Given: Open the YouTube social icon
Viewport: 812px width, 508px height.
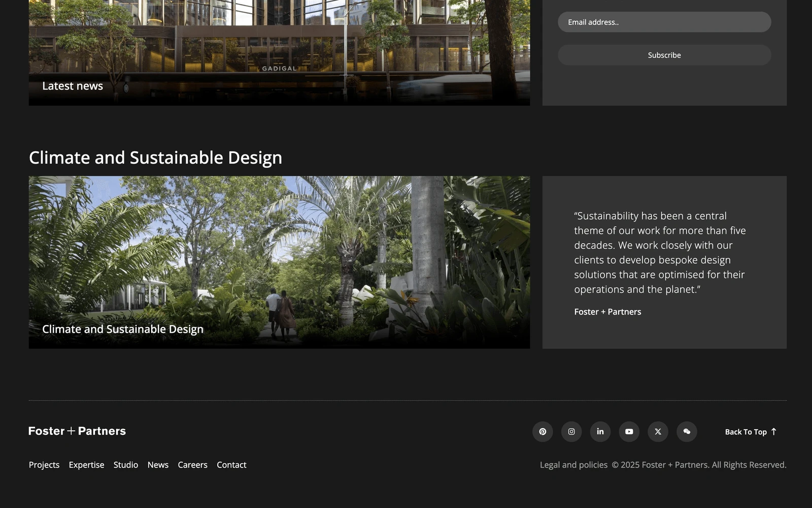Looking at the screenshot, I should tap(629, 431).
